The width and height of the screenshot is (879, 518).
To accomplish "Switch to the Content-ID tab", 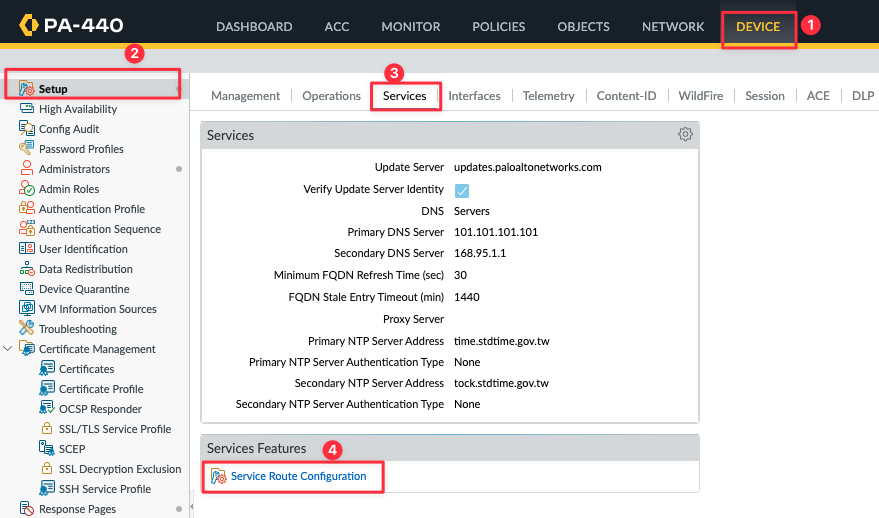I will point(626,96).
